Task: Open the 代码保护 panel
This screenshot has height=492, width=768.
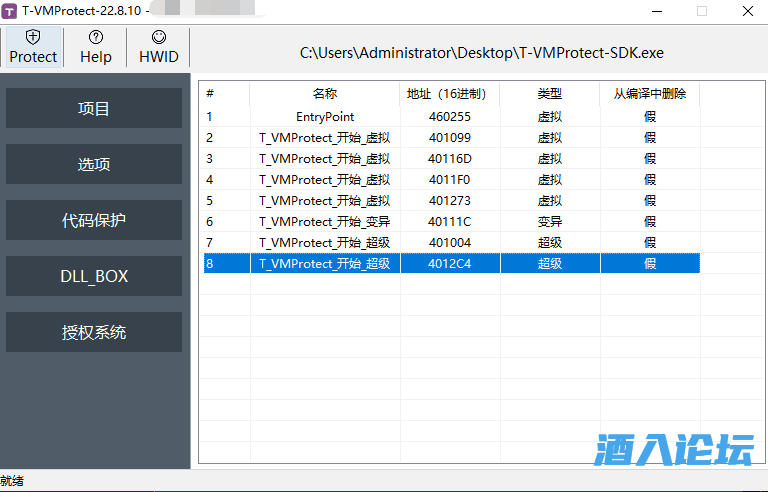Action: coord(94,220)
